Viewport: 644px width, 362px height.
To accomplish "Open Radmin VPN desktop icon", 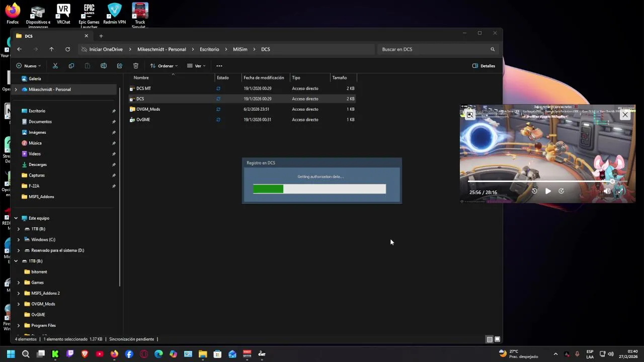I will 114,14.
